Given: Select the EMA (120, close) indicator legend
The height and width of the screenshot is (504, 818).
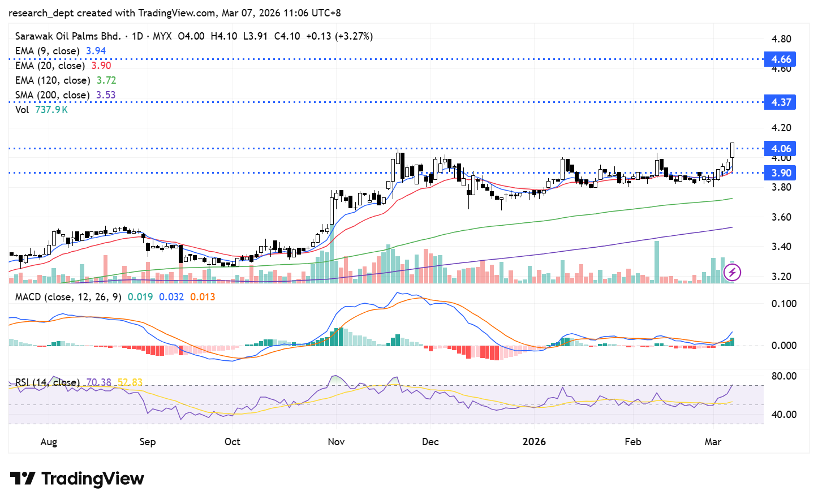Looking at the screenshot, I should 52,80.
